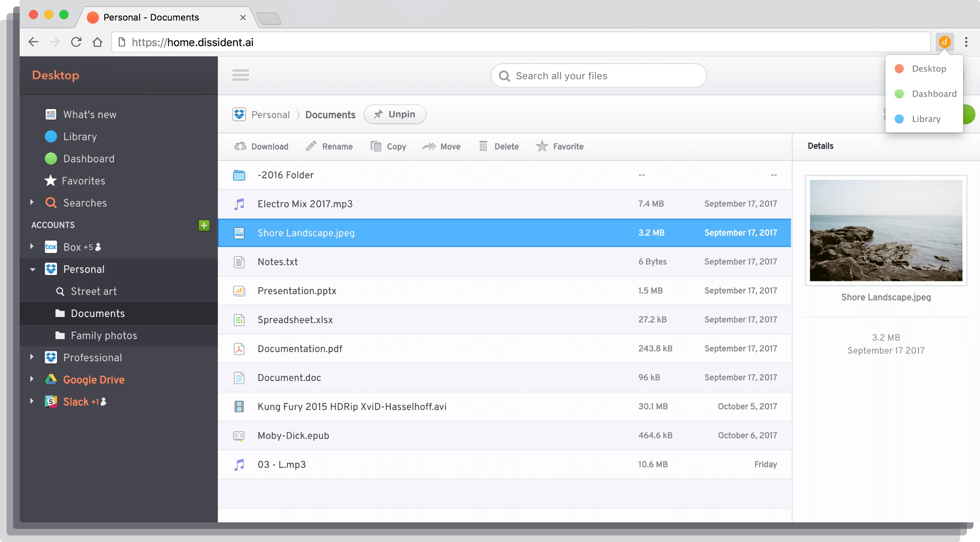
Task: Click the Desktop title in sidebar
Action: [x=56, y=75]
